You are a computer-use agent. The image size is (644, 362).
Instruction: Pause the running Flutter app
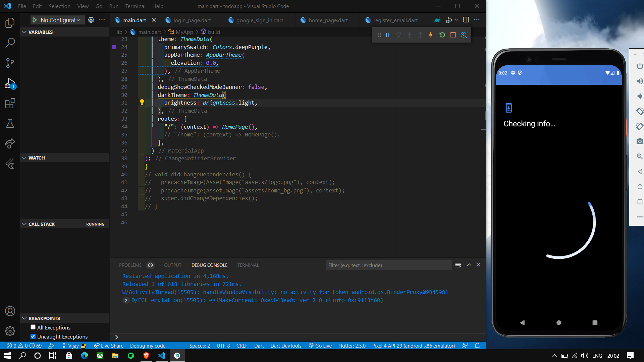tap(388, 35)
